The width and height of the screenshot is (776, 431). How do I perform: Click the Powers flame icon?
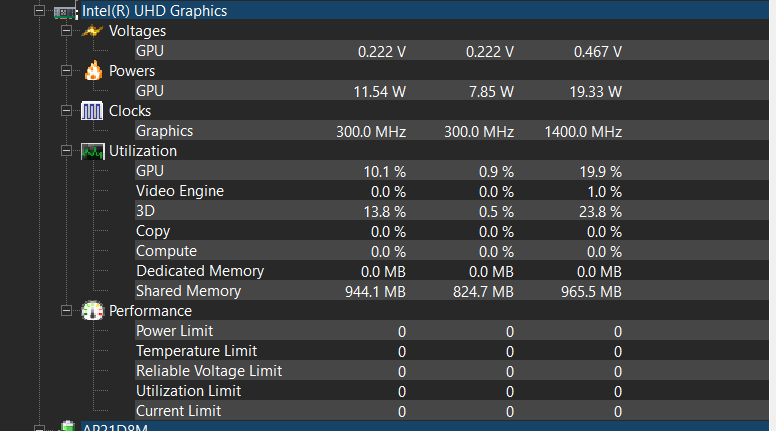coord(93,71)
